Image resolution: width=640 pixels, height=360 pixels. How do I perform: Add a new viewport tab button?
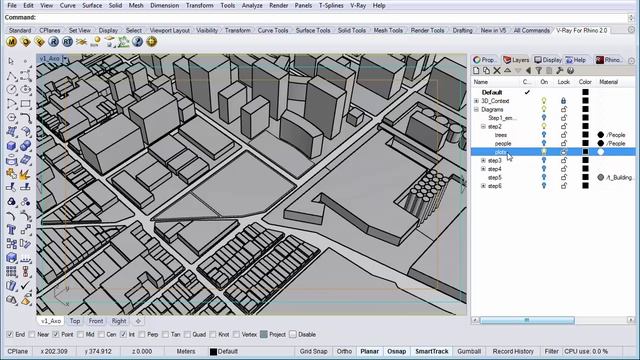[x=138, y=321]
